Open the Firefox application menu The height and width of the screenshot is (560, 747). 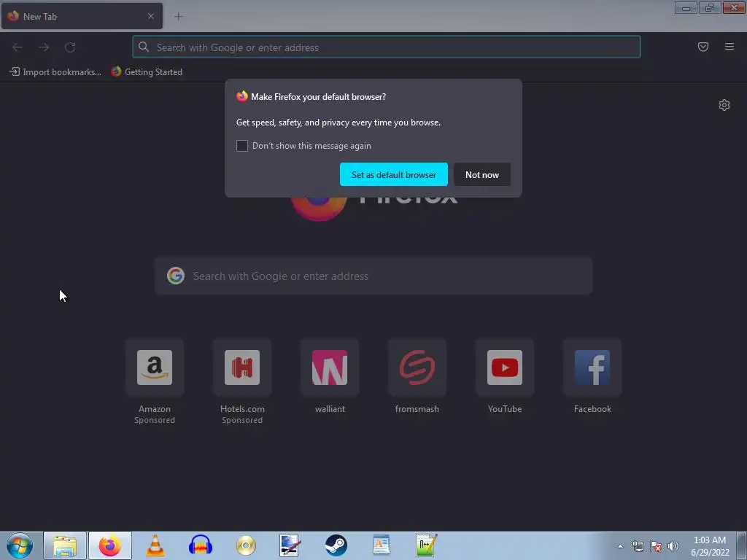tap(729, 47)
